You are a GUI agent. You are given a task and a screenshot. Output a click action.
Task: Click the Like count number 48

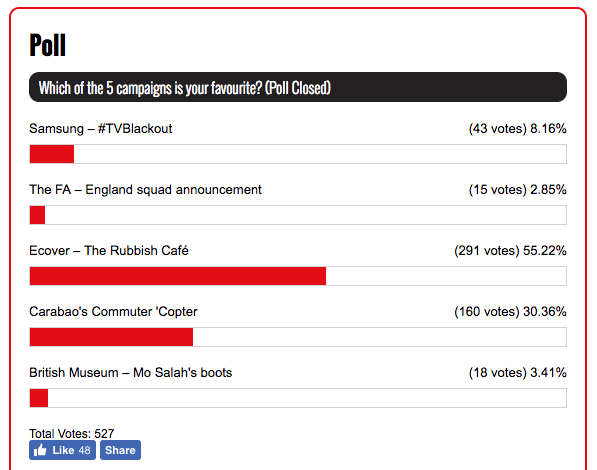coord(85,451)
